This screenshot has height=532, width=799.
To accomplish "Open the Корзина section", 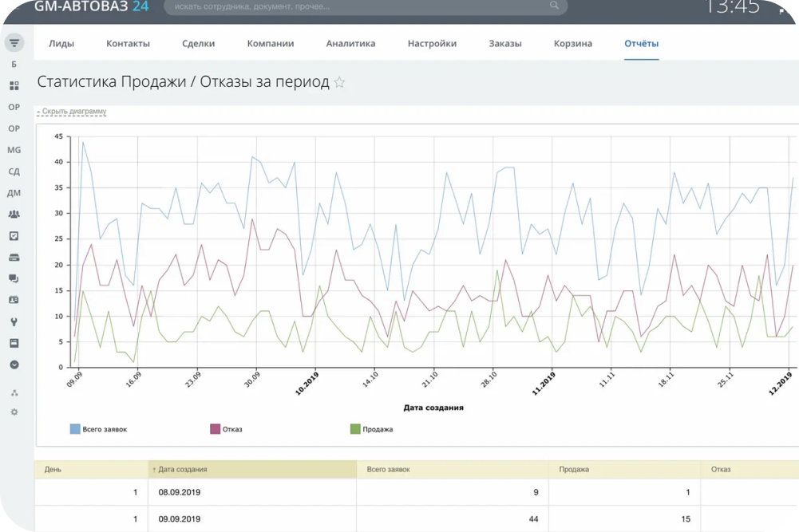I will pyautogui.click(x=573, y=43).
